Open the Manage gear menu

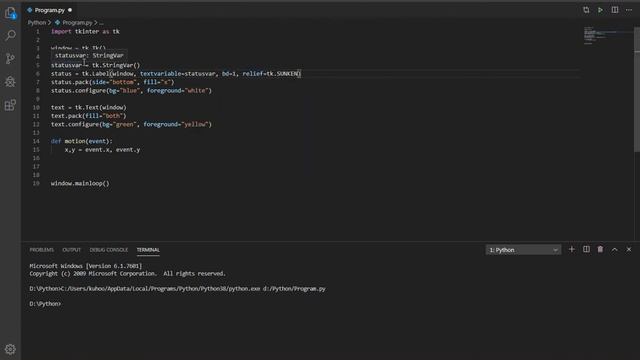(x=11, y=349)
